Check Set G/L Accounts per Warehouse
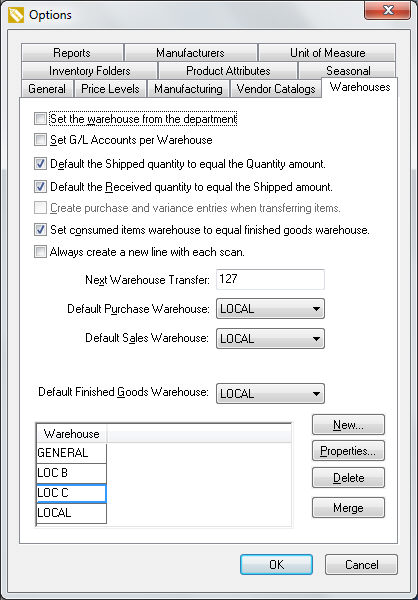 (x=40, y=140)
